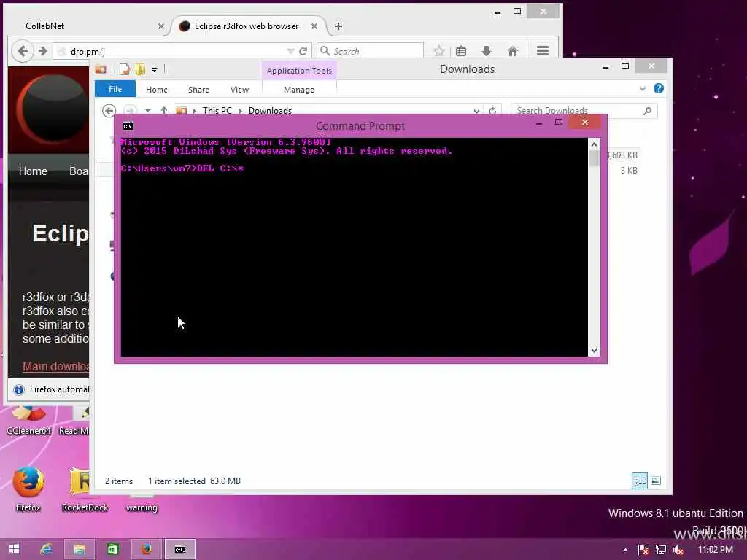This screenshot has height=560, width=747.
Task: Open new Firefox tab with plus button
Action: click(338, 26)
